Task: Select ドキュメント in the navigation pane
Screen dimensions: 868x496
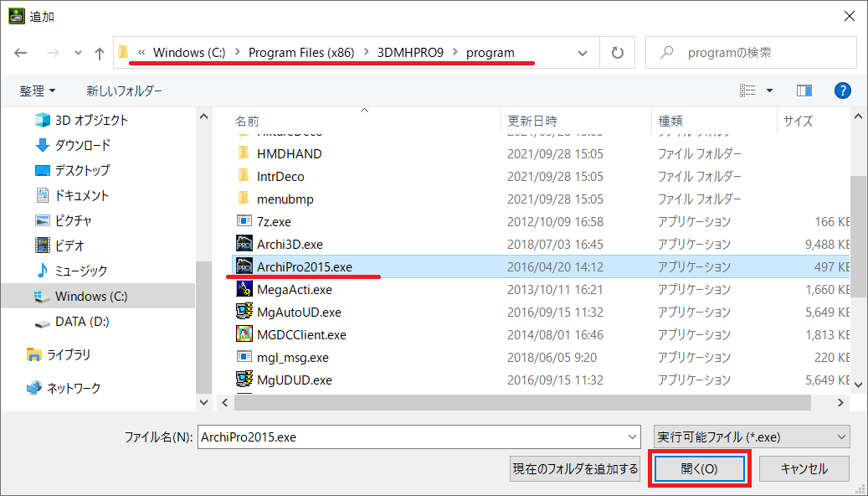Action: point(72,195)
